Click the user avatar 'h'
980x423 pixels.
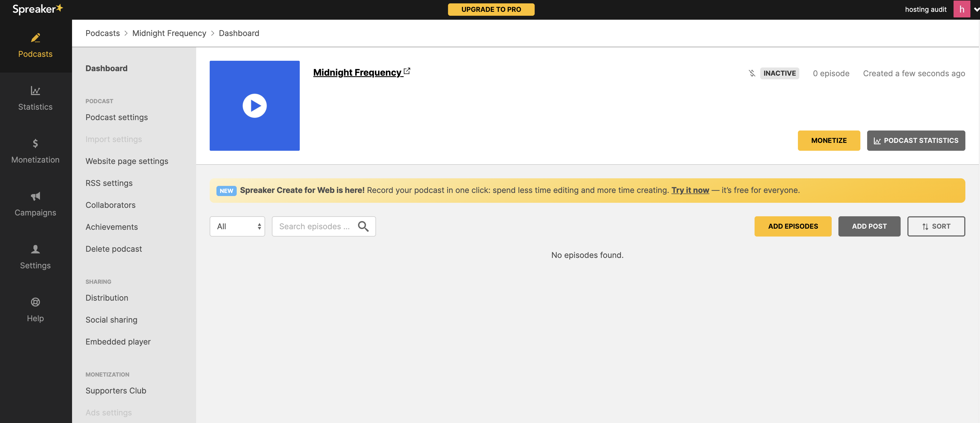[x=961, y=9]
